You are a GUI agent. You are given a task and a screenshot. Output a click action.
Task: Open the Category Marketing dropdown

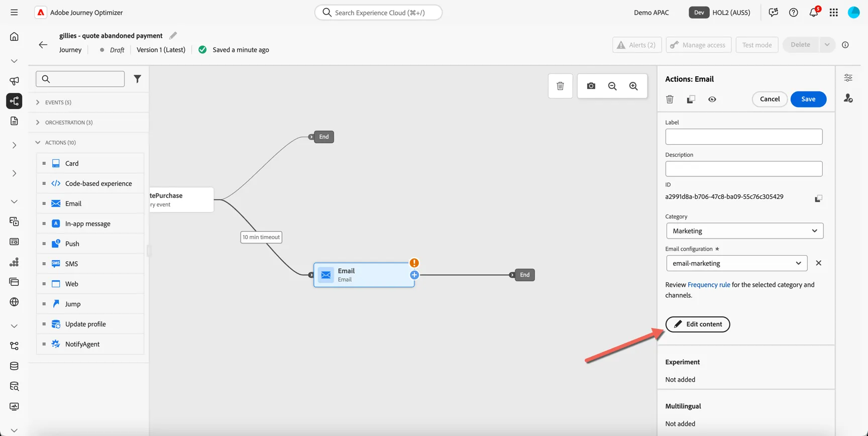744,231
